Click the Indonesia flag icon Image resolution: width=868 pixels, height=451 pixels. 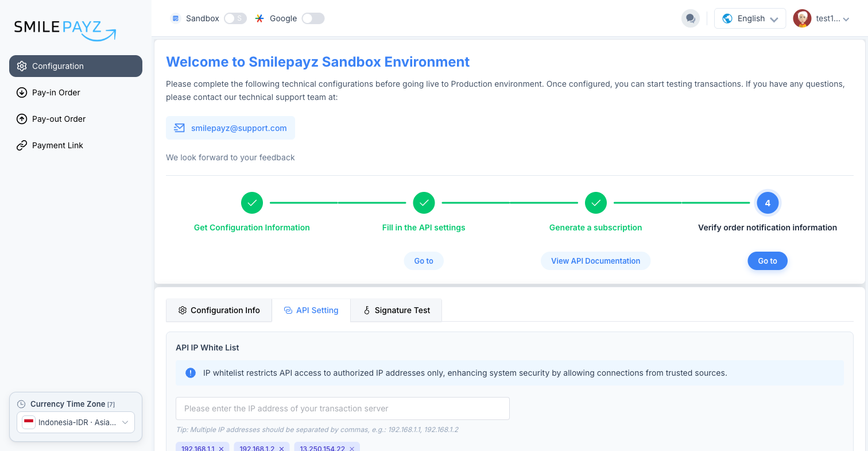pos(28,422)
